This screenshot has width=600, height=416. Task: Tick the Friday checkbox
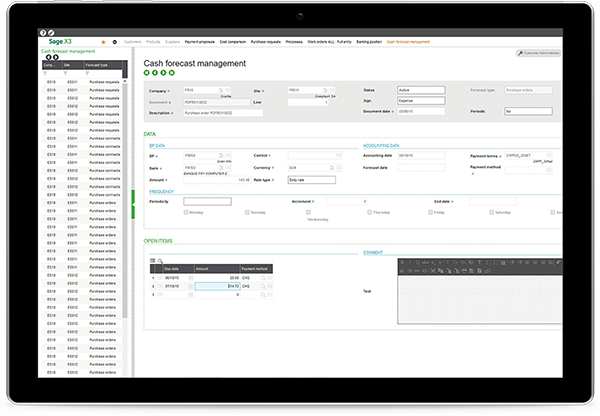pos(430,212)
